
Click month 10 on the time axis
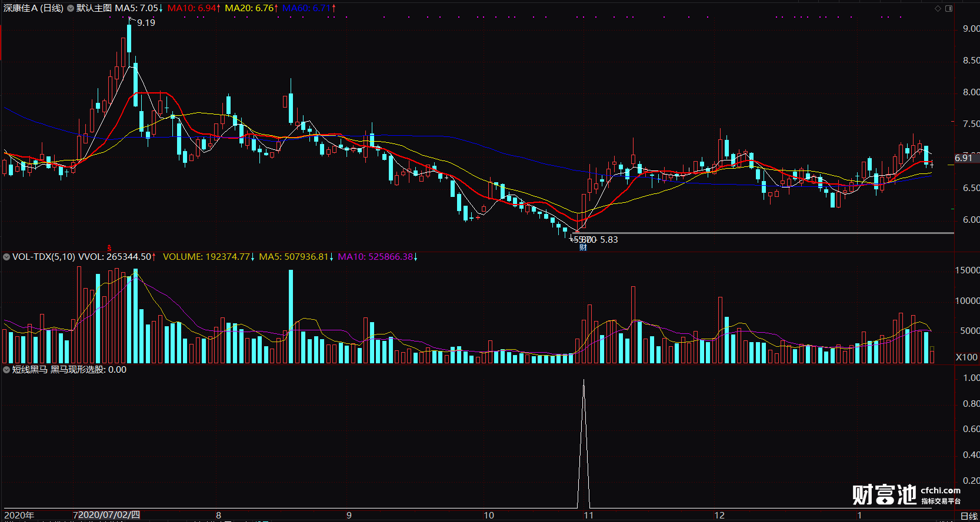tap(489, 516)
